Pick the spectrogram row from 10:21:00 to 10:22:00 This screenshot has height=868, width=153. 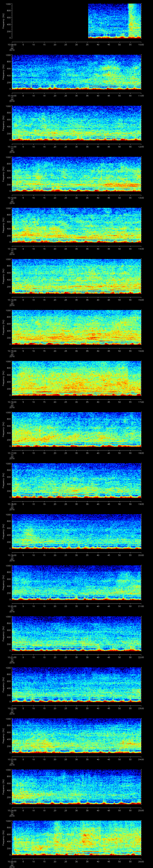tap(76, 634)
